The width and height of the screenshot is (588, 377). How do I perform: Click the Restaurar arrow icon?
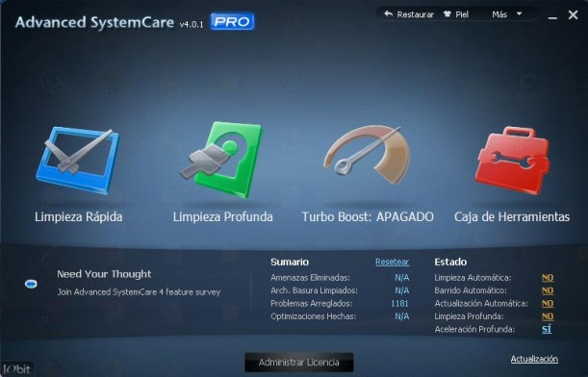click(388, 14)
